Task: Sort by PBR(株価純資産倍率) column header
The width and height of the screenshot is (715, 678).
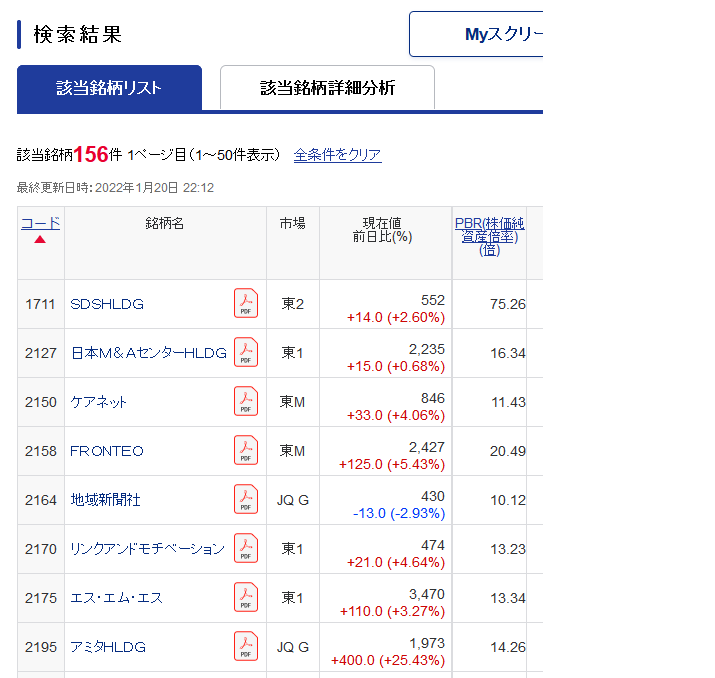Action: (489, 236)
